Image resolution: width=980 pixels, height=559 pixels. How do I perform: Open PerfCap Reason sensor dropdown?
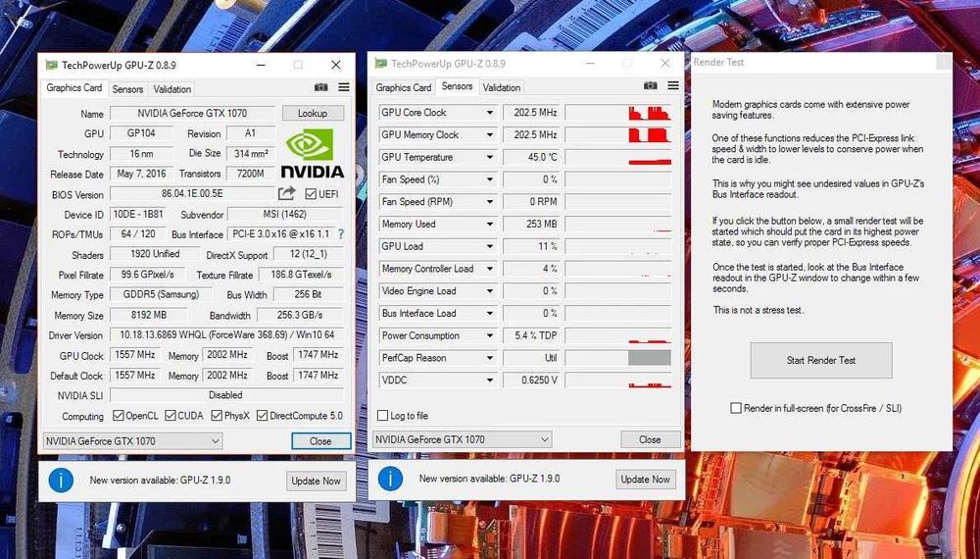click(x=490, y=358)
